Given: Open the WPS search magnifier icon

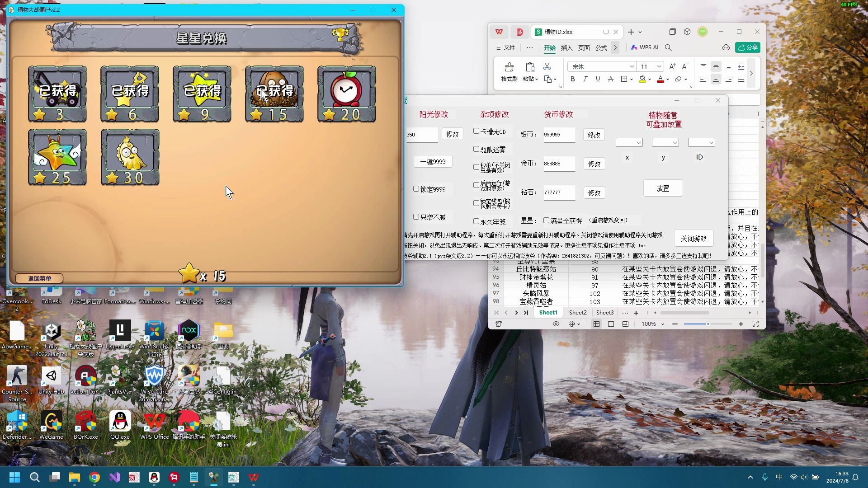Looking at the screenshot, I should 668,47.
